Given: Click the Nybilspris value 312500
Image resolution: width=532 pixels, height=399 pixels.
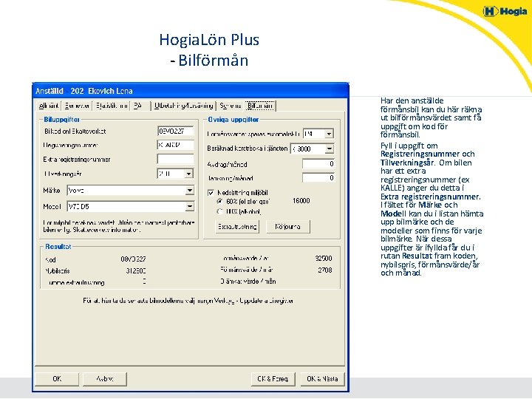Looking at the screenshot, I should coord(136,270).
